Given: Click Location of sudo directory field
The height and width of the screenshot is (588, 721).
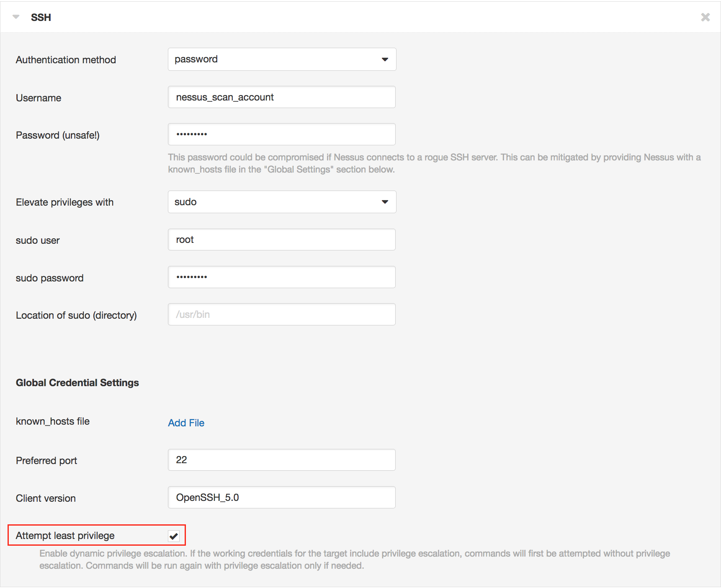Looking at the screenshot, I should point(282,315).
